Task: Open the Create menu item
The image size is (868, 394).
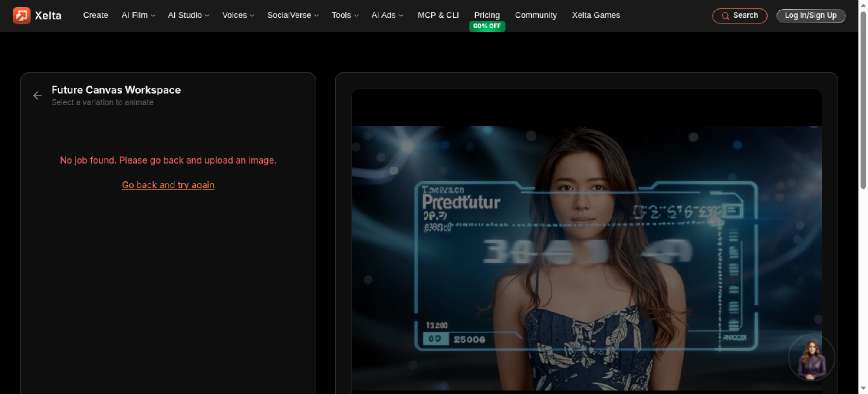Action: coord(95,15)
